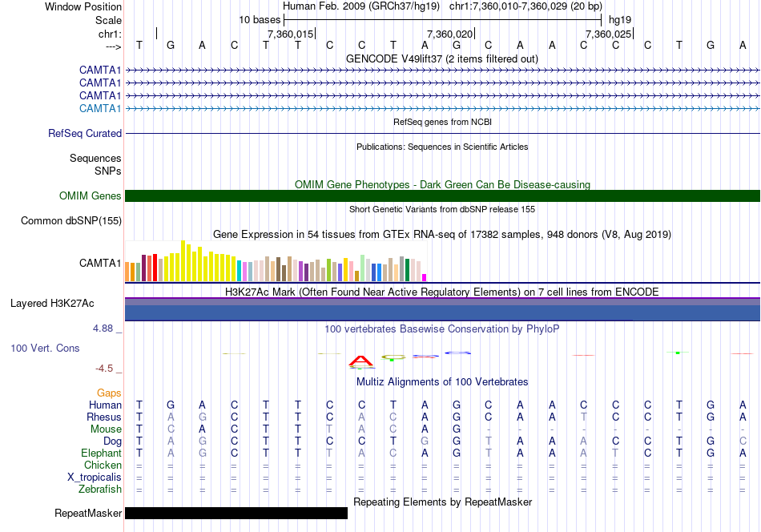
Task: Click the Rhesus alignment row label
Action: (104, 417)
